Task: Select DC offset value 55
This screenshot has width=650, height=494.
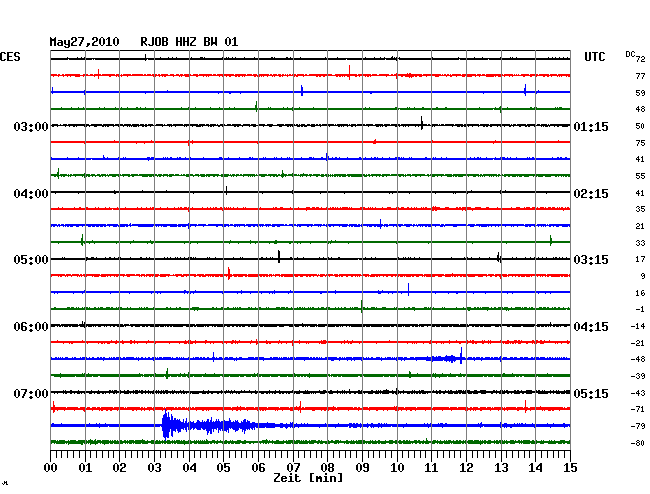Action: point(640,176)
